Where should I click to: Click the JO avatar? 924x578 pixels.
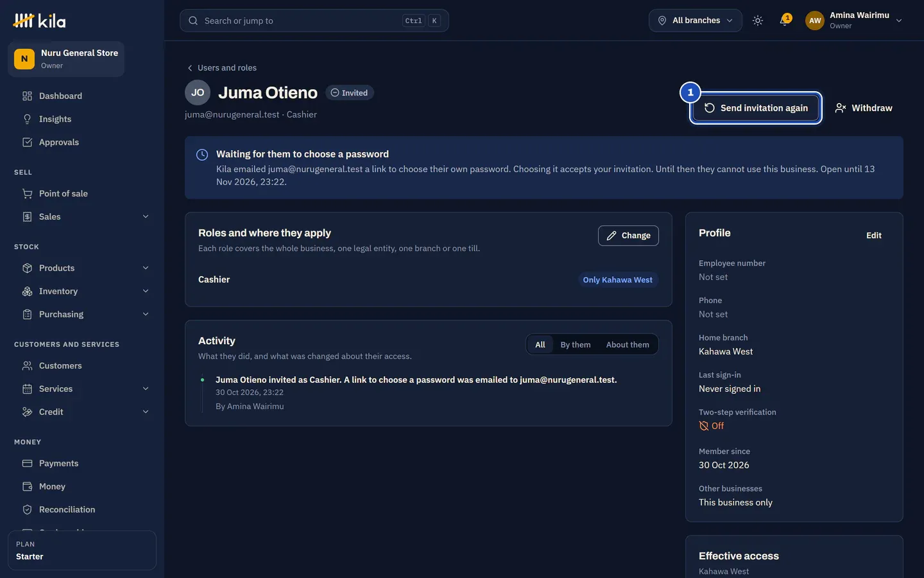tap(198, 92)
